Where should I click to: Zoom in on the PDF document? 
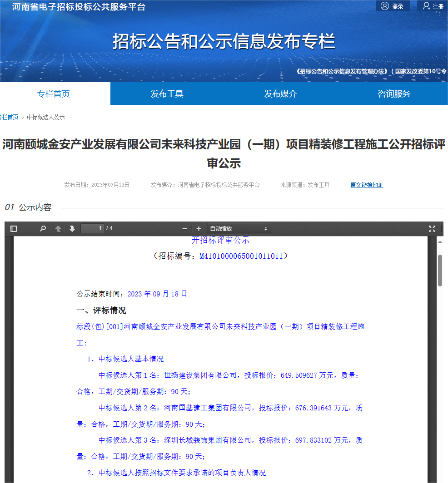tap(199, 228)
